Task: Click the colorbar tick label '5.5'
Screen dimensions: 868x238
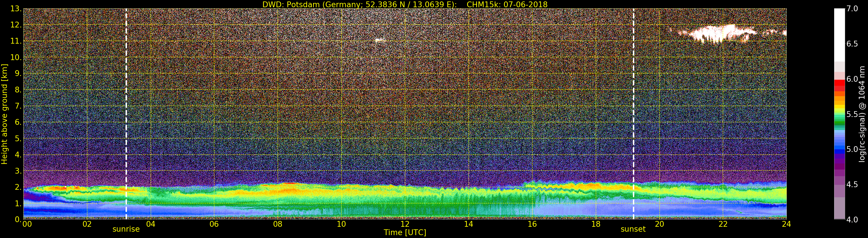Action: click(852, 114)
